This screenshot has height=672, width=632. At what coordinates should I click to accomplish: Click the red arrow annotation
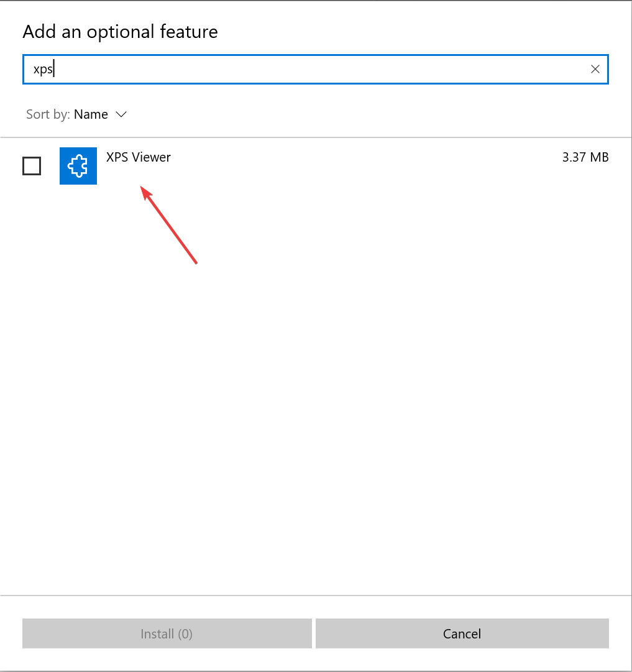pos(170,224)
